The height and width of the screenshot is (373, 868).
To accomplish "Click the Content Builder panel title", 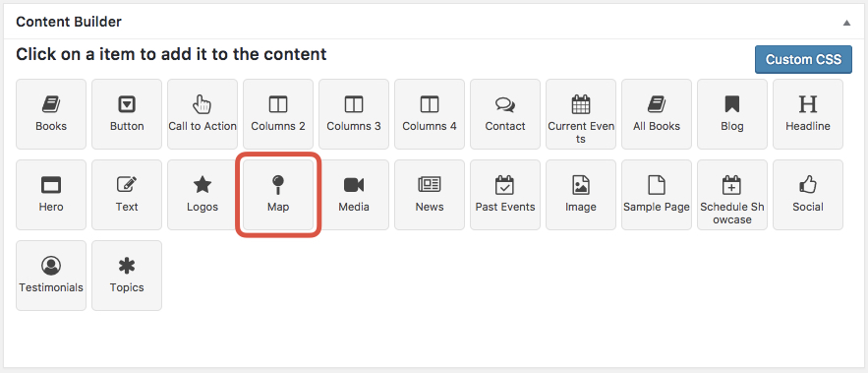I will click(x=69, y=22).
